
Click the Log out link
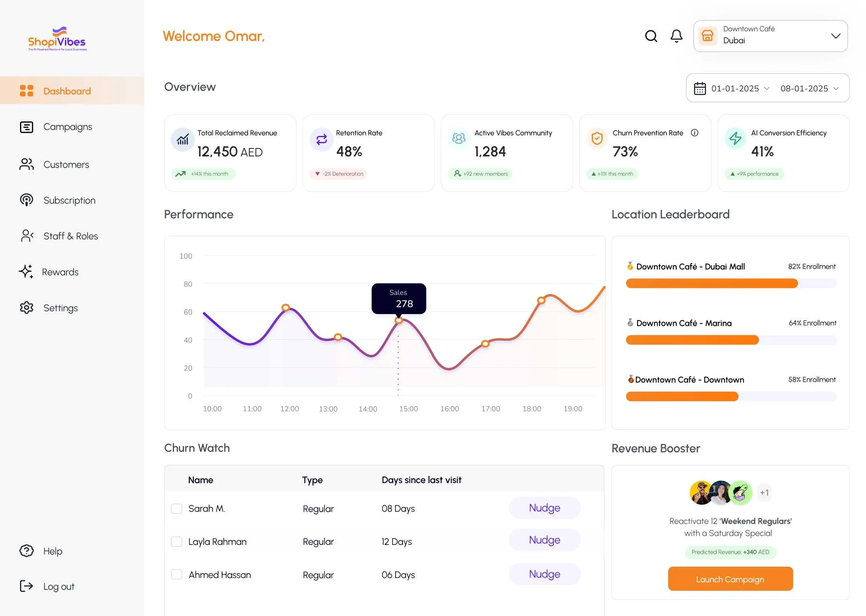(59, 586)
